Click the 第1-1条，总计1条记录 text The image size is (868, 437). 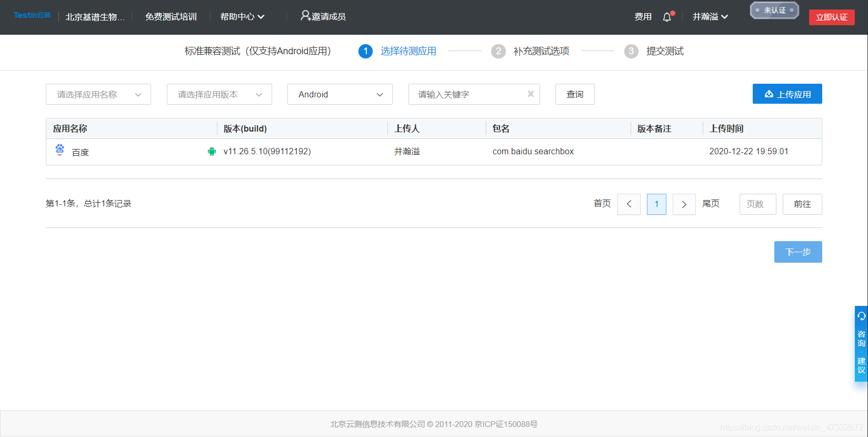[88, 204]
